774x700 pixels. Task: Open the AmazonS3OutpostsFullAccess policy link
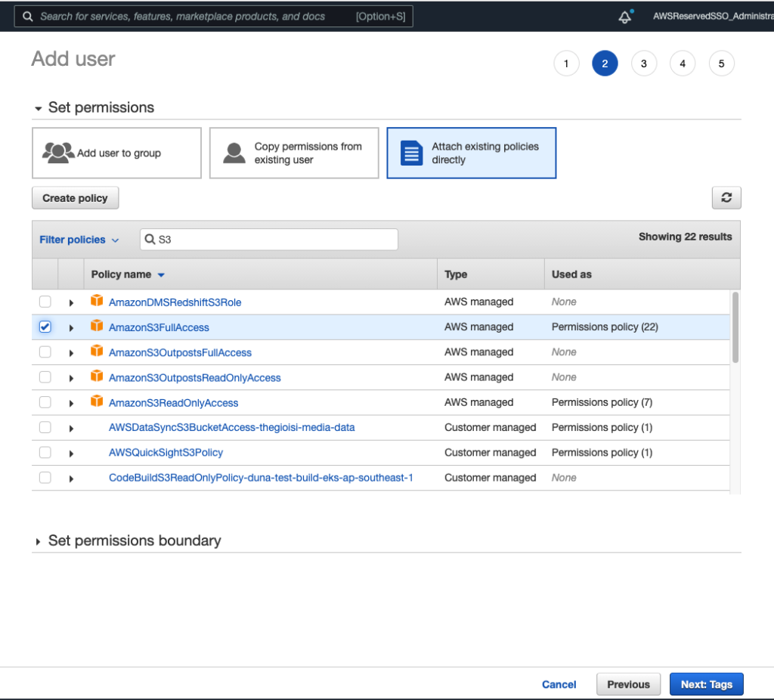pyautogui.click(x=180, y=352)
